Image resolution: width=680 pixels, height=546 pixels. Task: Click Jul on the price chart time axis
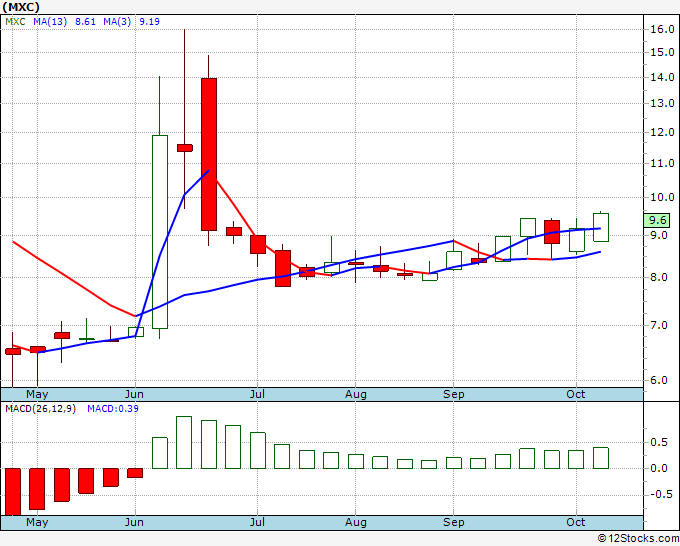tap(257, 395)
